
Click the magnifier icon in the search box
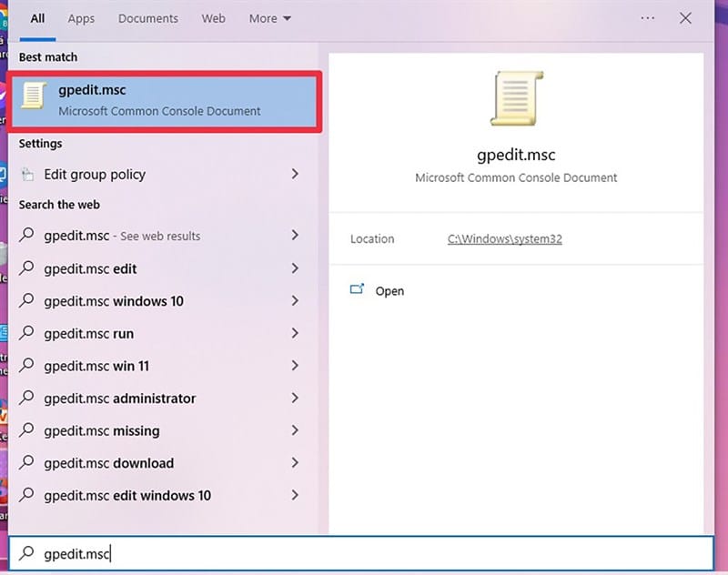(x=27, y=552)
